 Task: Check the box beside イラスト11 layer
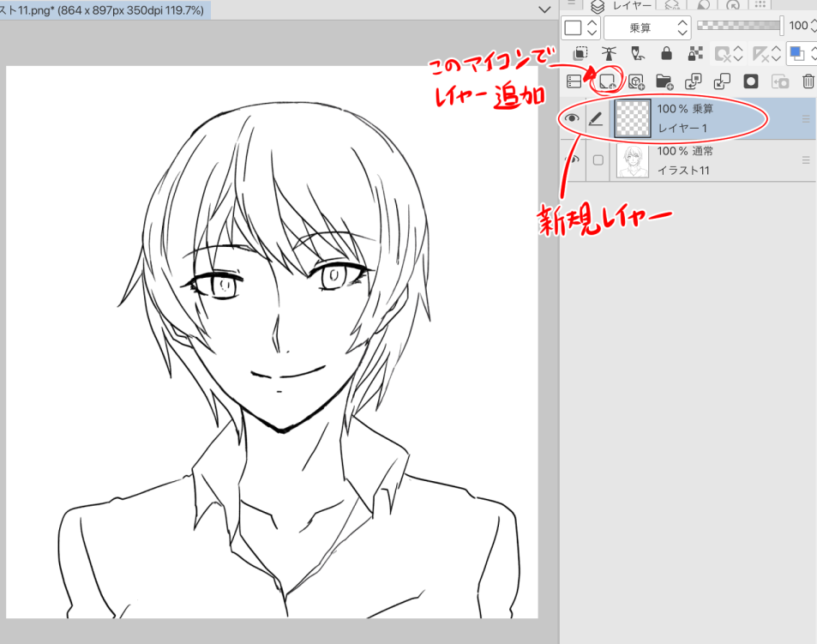pos(598,160)
